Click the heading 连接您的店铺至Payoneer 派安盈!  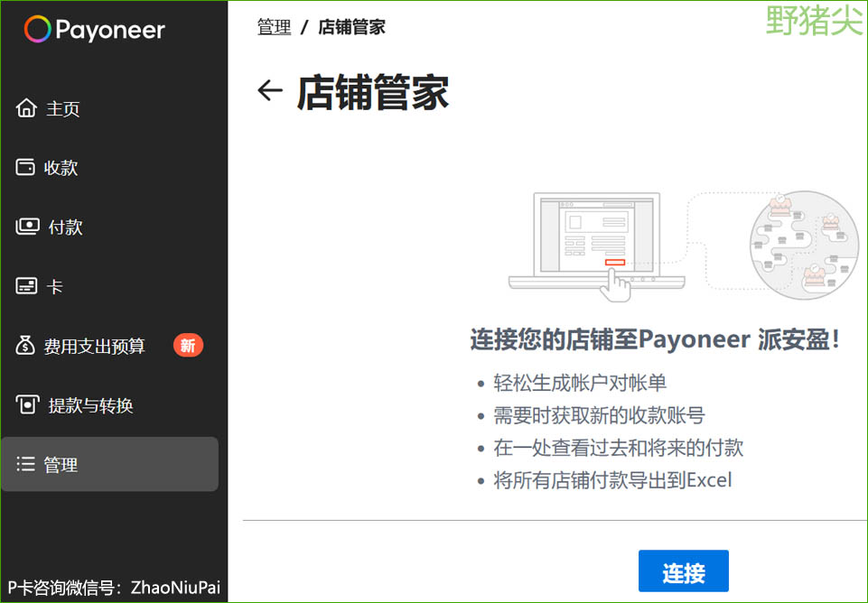[655, 339]
